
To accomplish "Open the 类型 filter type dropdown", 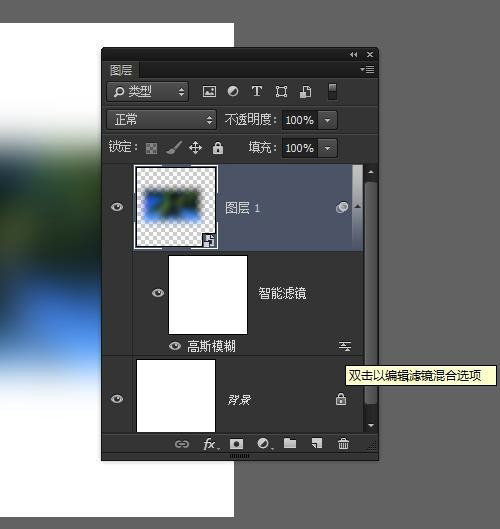I will (148, 91).
